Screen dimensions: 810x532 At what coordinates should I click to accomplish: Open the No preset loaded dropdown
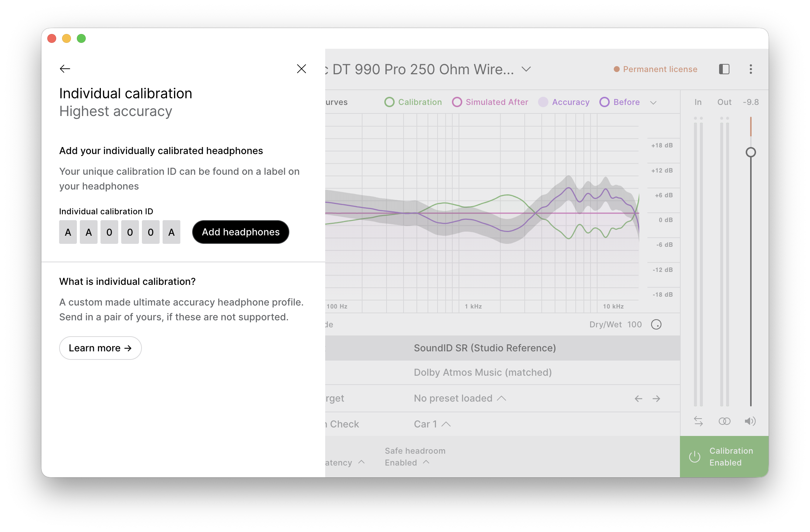pos(460,398)
